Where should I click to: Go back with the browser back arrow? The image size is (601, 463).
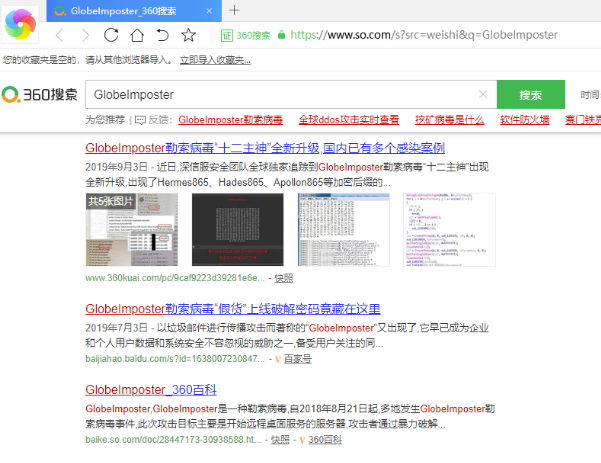click(x=59, y=35)
